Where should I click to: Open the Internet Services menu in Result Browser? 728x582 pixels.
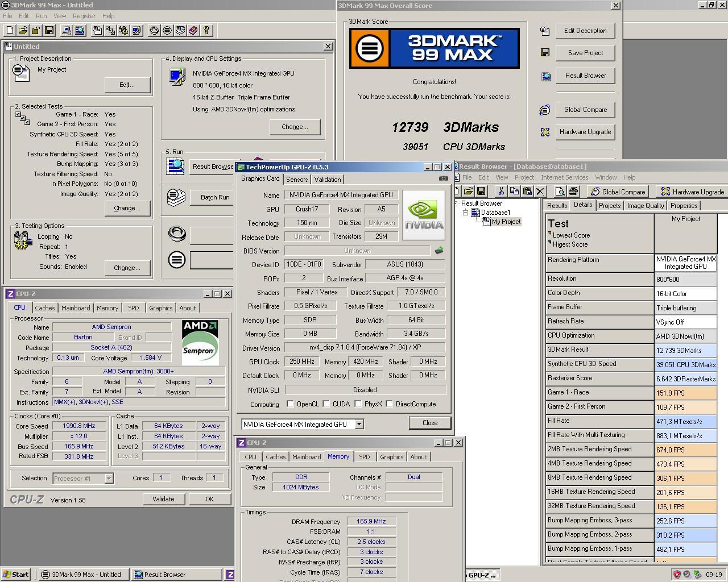click(564, 177)
